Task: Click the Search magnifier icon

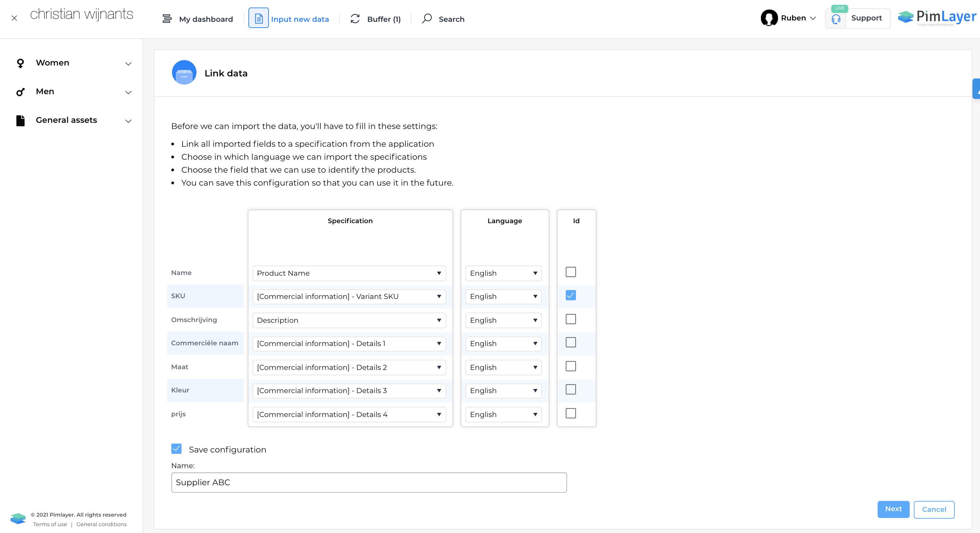Action: (427, 18)
